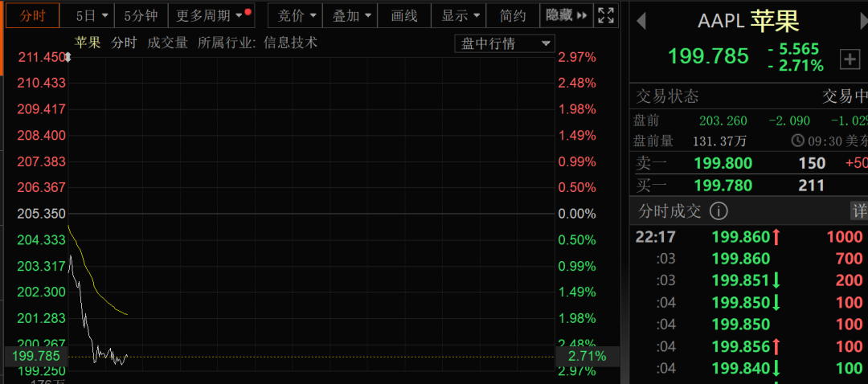Viewport: 868px width, 384px height.
Task: Click the 盘前 price 203.260
Action: [x=723, y=121]
